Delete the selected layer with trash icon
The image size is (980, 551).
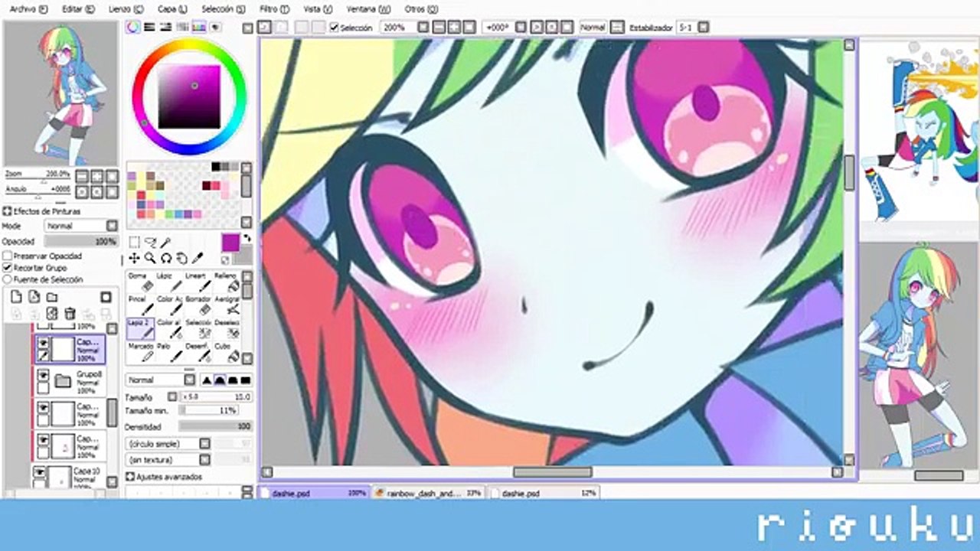click(x=70, y=314)
